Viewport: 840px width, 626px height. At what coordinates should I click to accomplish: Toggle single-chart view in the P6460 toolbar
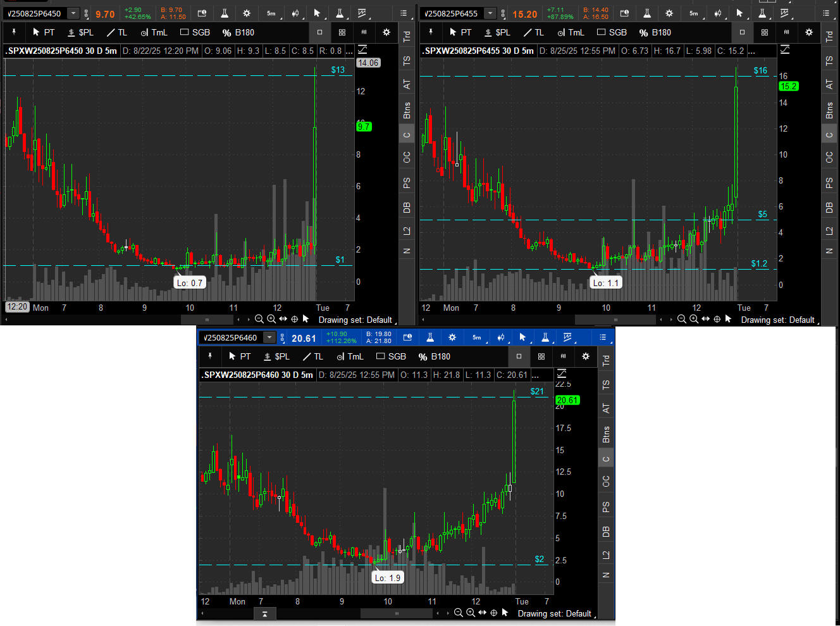pos(519,356)
